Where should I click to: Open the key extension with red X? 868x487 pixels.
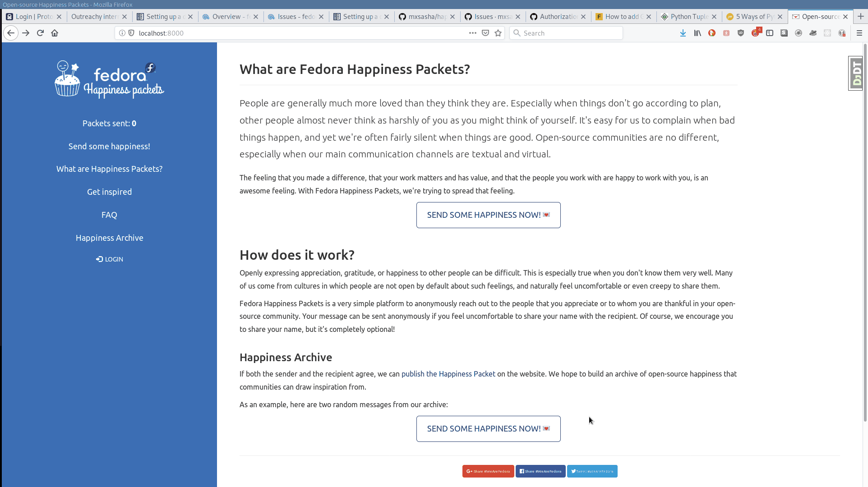click(842, 33)
